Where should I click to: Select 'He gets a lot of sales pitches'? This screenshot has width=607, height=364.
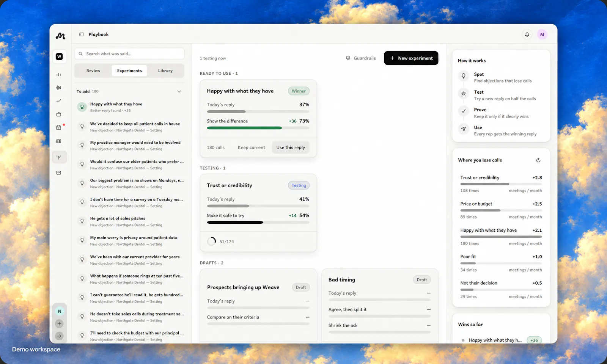(x=129, y=221)
